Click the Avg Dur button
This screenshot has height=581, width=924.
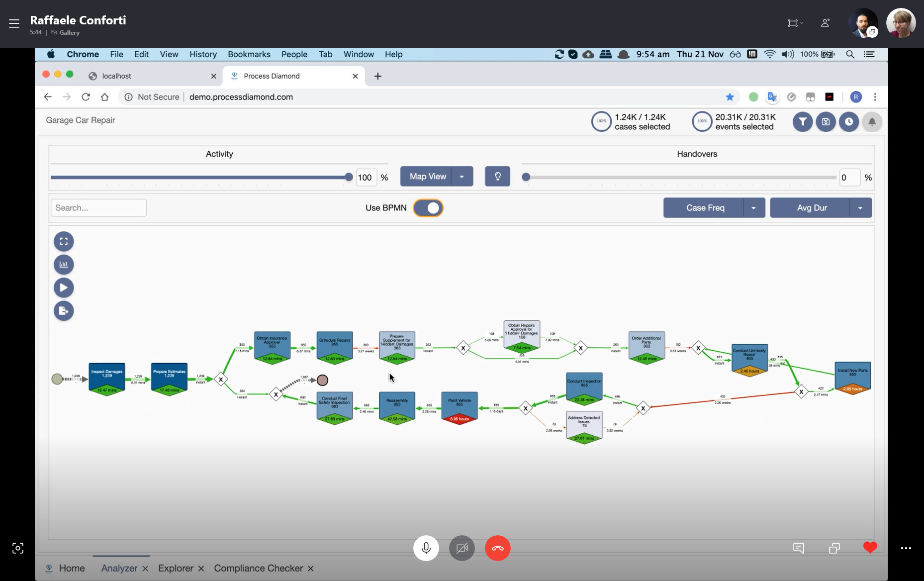(x=811, y=208)
